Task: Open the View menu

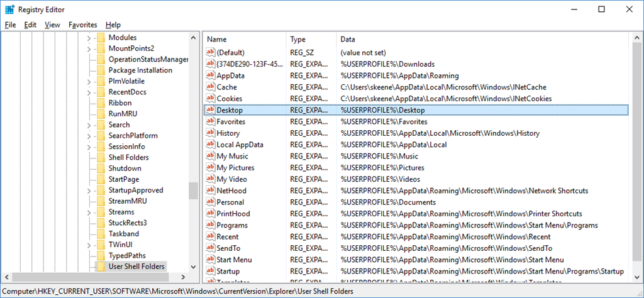Action: 53,25
